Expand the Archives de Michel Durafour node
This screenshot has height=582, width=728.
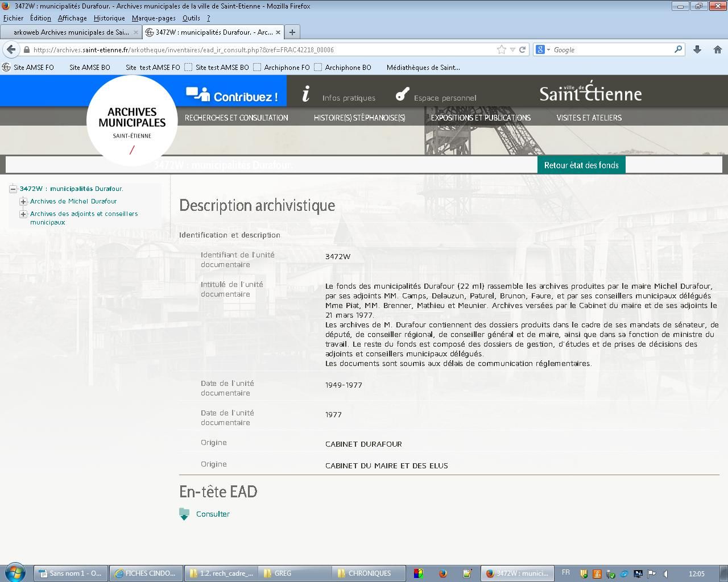[23, 201]
